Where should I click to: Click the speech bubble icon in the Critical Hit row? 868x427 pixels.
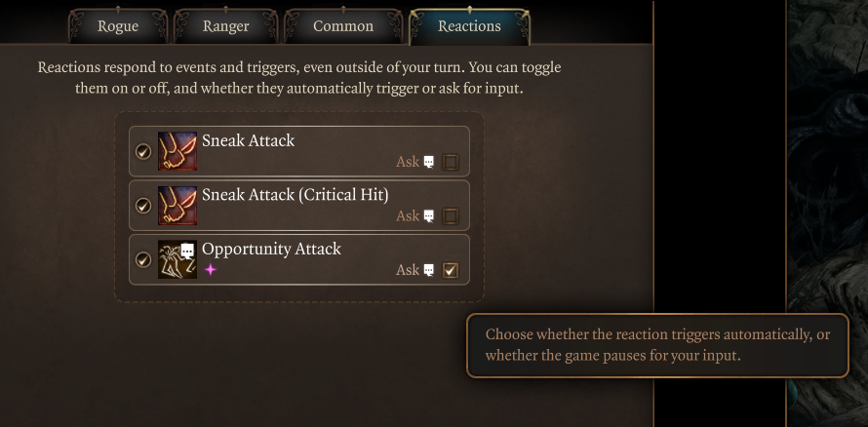(x=429, y=216)
